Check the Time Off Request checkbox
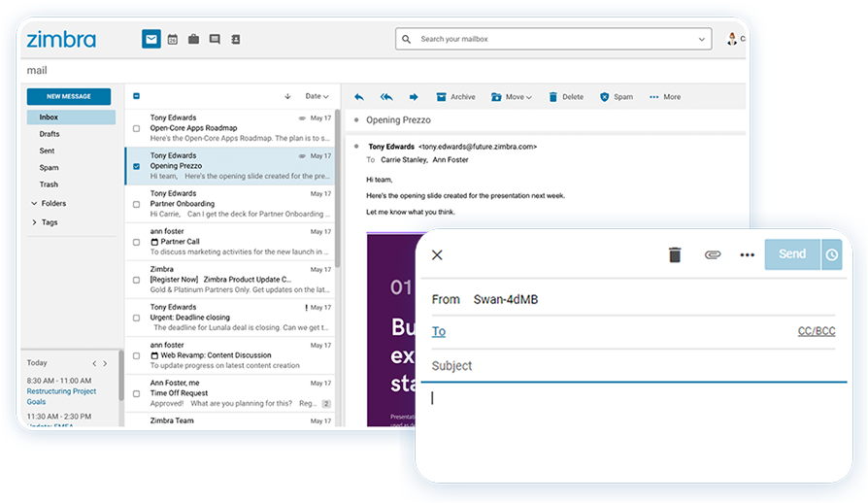This screenshot has height=503, width=868. tap(136, 393)
